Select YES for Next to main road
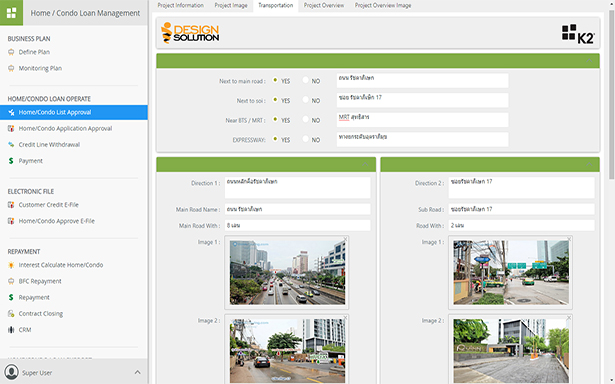615x384 pixels. [275, 80]
